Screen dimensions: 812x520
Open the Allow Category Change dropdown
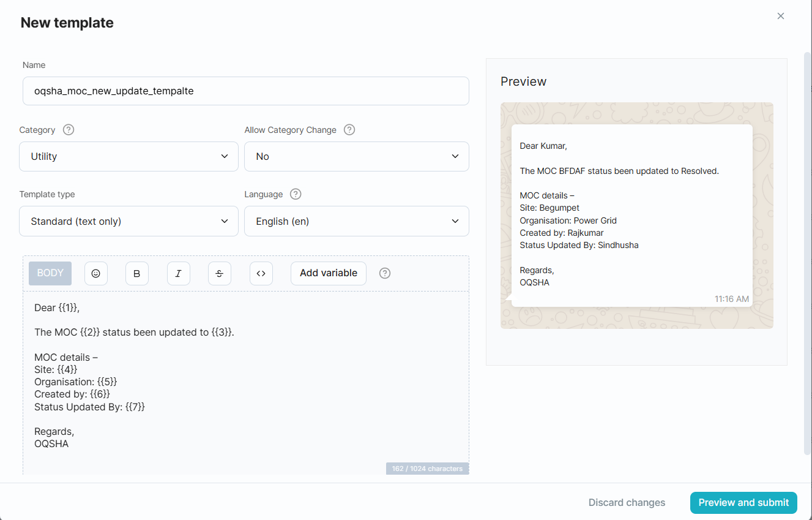click(x=356, y=157)
